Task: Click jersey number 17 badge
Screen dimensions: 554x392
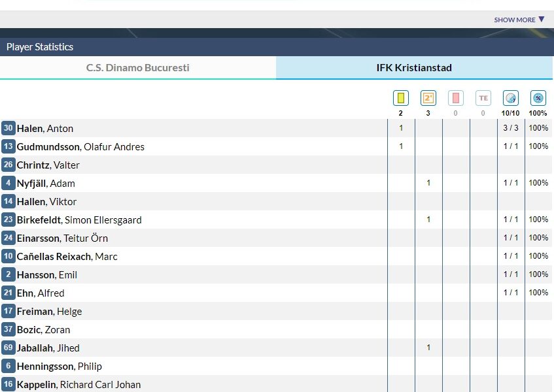Action: (8, 311)
